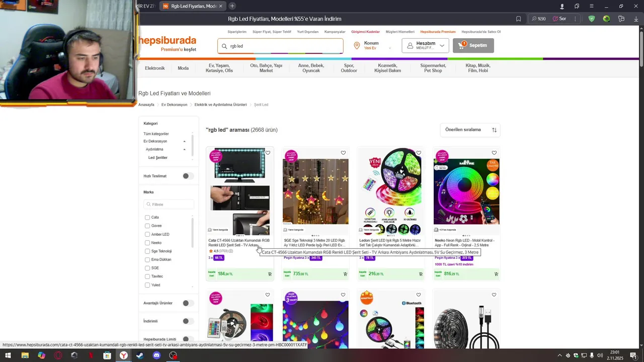The image size is (644, 362).
Task: Open the Siparişlerim link
Action: click(236, 32)
